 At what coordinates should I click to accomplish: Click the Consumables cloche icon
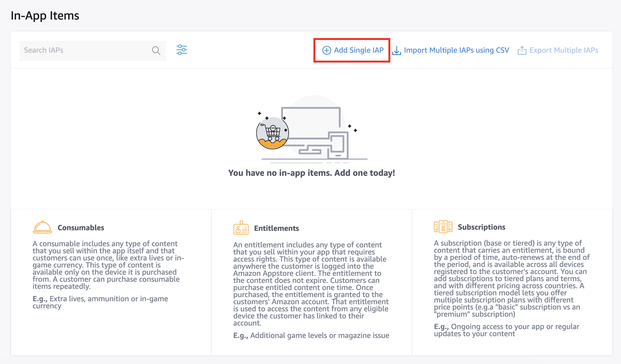pyautogui.click(x=42, y=227)
